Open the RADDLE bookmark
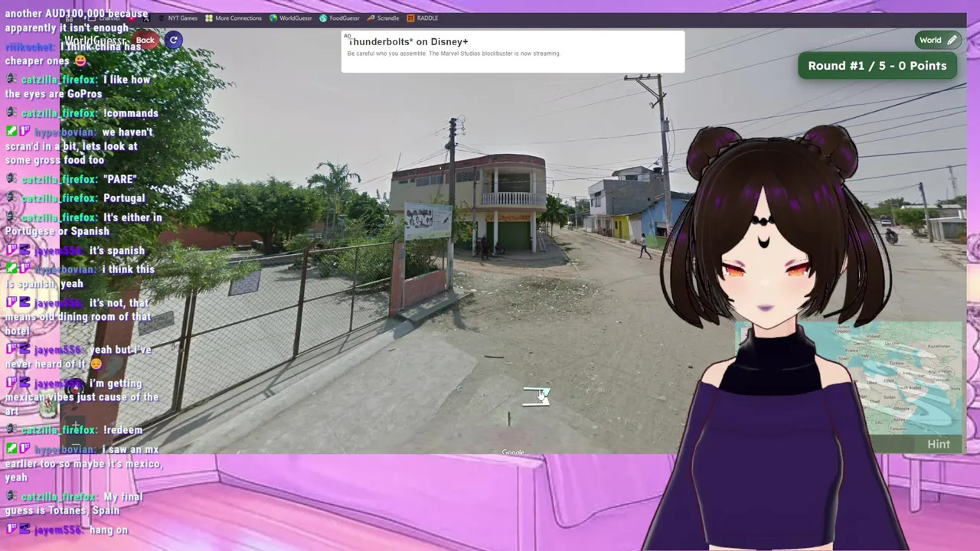 [423, 18]
